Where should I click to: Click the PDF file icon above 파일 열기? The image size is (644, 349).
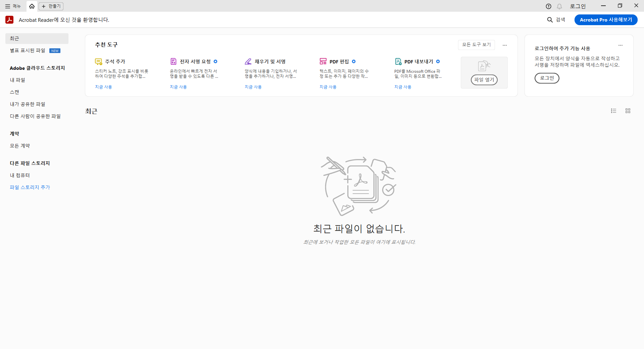click(x=484, y=66)
